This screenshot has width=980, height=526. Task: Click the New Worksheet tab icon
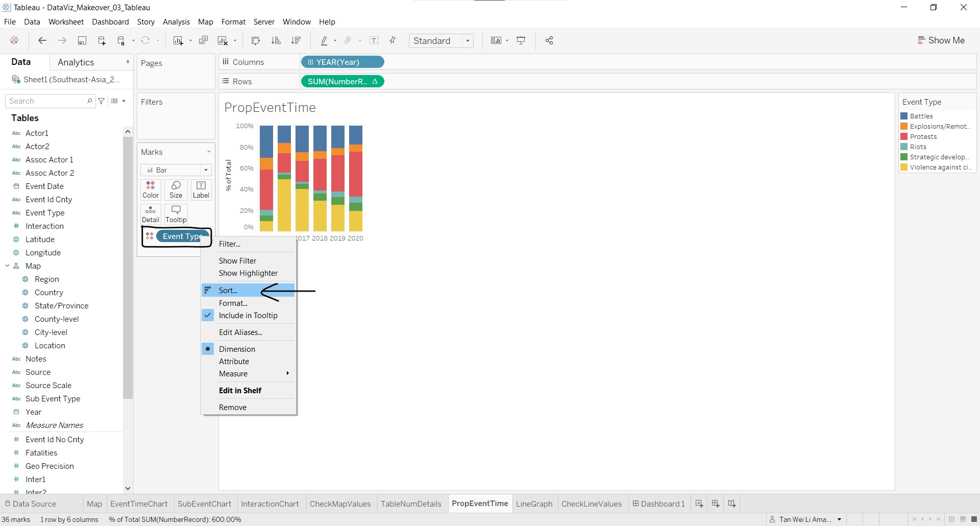click(x=699, y=504)
